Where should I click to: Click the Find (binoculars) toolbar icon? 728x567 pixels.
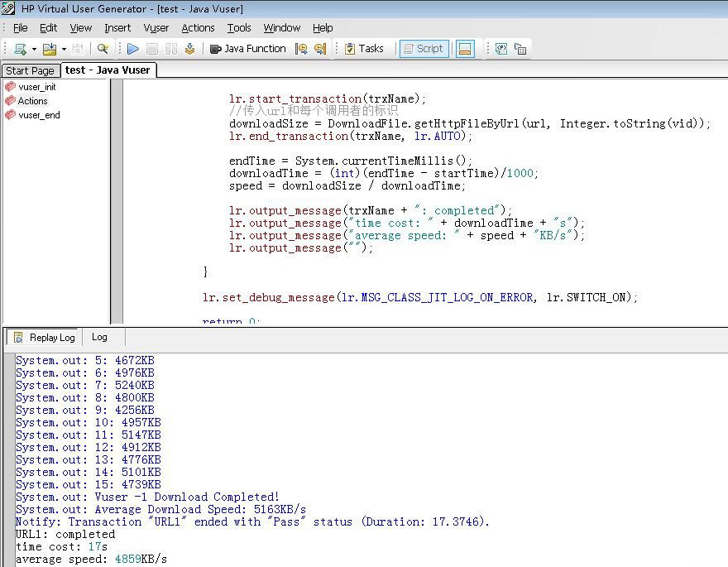[x=103, y=49]
